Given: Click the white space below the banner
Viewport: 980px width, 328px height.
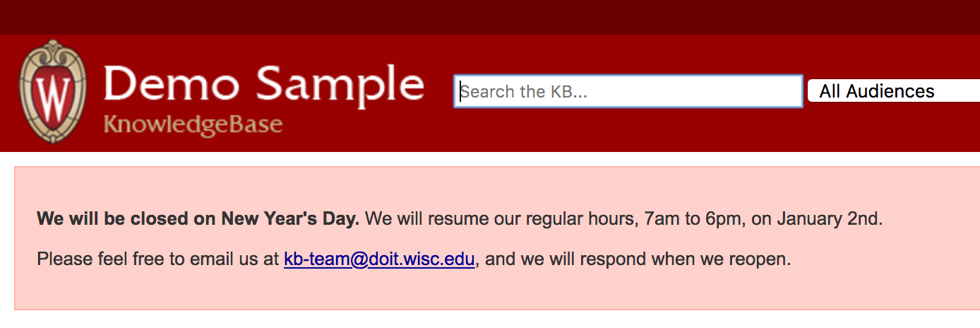Looking at the screenshot, I should click(490, 320).
